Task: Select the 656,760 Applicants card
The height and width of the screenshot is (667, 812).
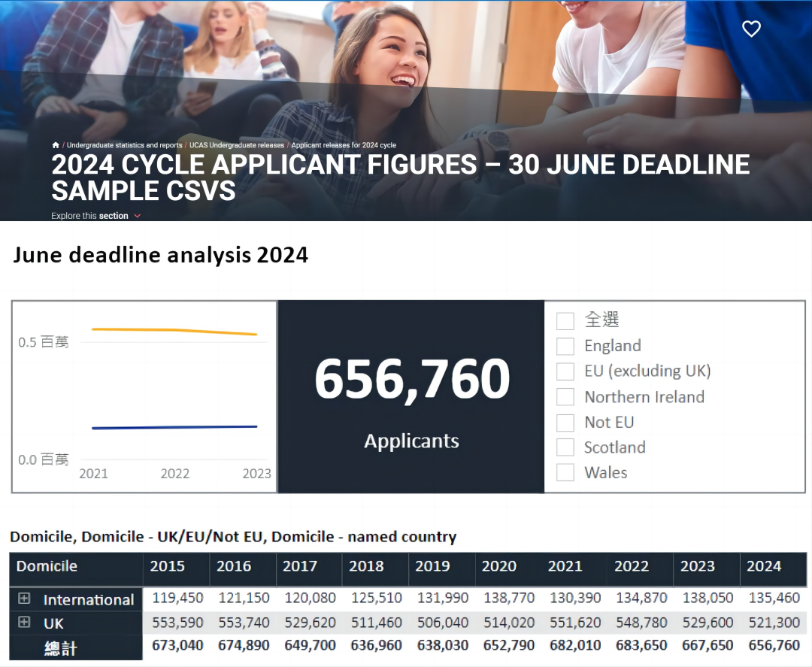Action: click(x=411, y=397)
